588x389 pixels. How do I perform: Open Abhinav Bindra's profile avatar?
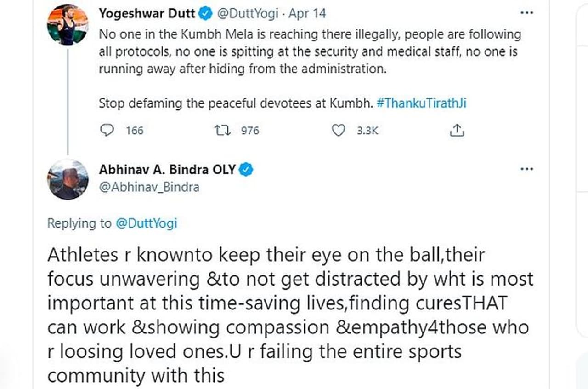tap(68, 179)
